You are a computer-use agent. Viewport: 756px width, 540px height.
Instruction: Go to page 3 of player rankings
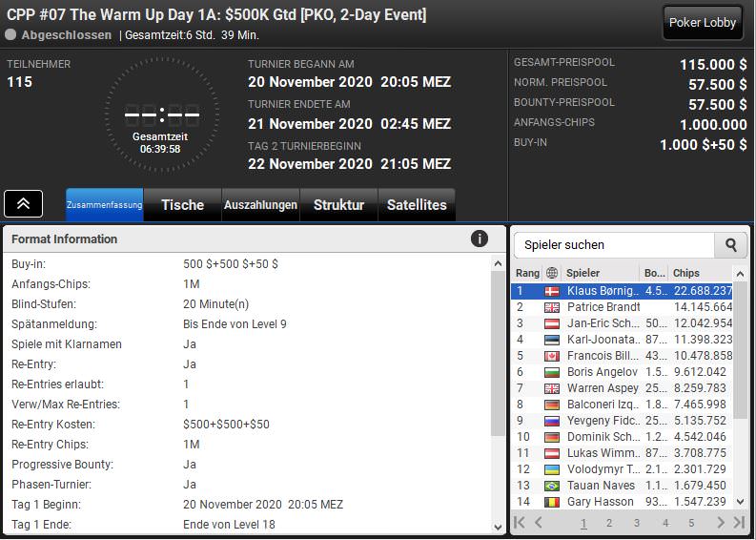pos(637,523)
